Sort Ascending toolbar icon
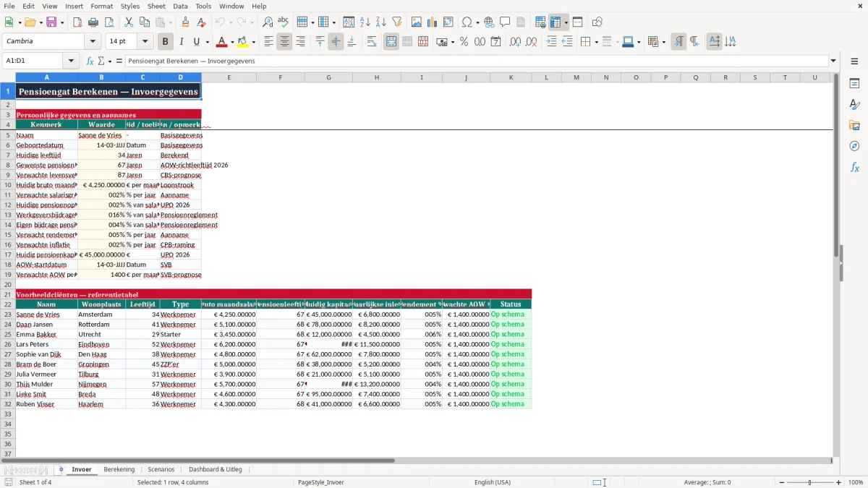The image size is (868, 488). point(365,22)
